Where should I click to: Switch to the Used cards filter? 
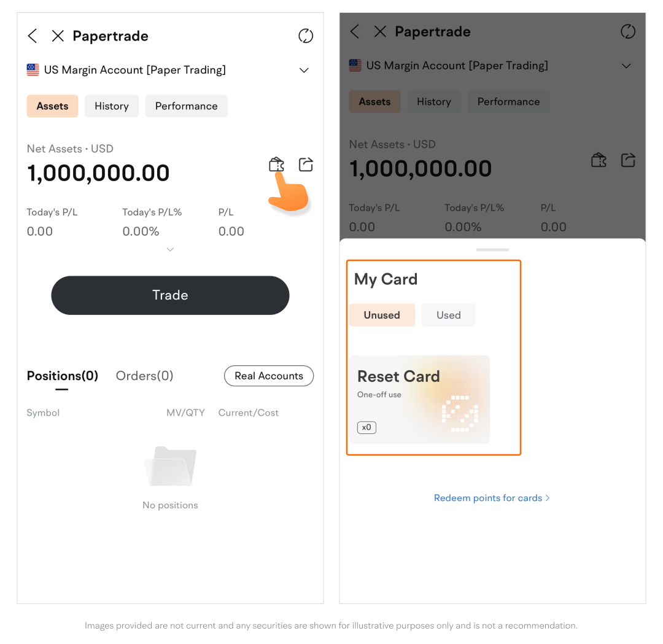pyautogui.click(x=448, y=315)
